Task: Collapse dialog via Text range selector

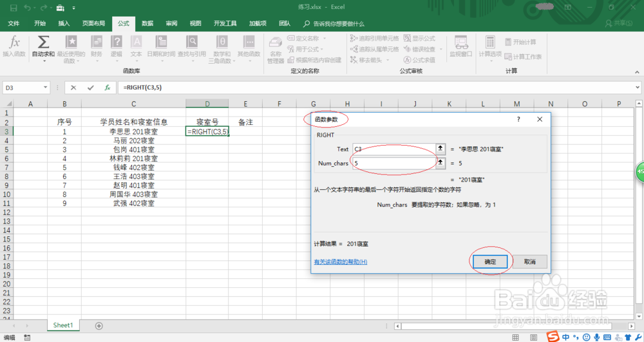Action: point(440,149)
